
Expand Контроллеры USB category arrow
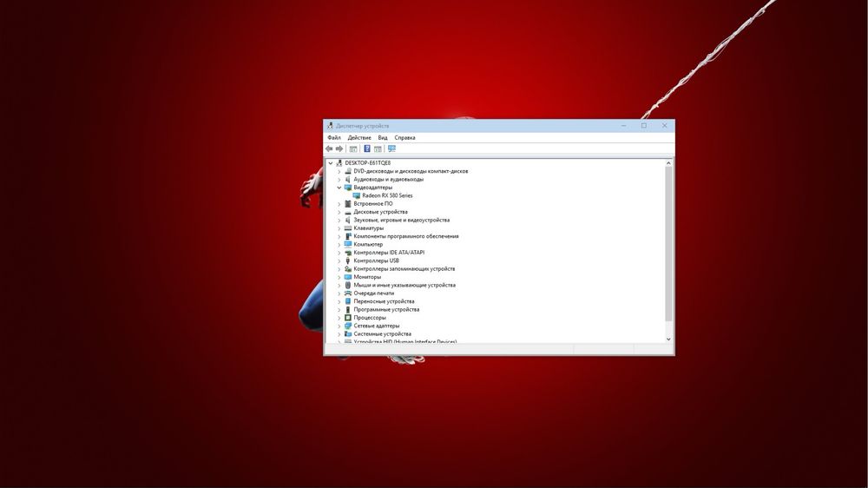point(339,260)
